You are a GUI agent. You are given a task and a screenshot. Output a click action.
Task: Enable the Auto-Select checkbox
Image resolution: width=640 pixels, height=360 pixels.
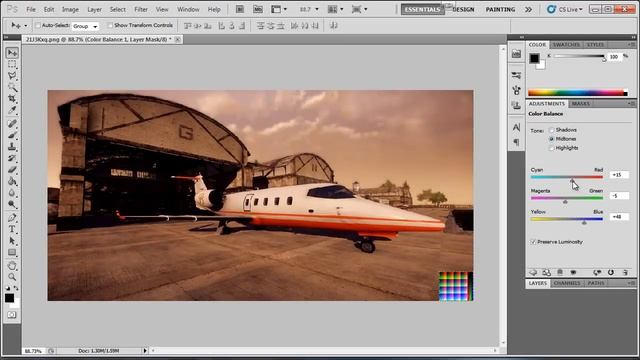pyautogui.click(x=38, y=25)
